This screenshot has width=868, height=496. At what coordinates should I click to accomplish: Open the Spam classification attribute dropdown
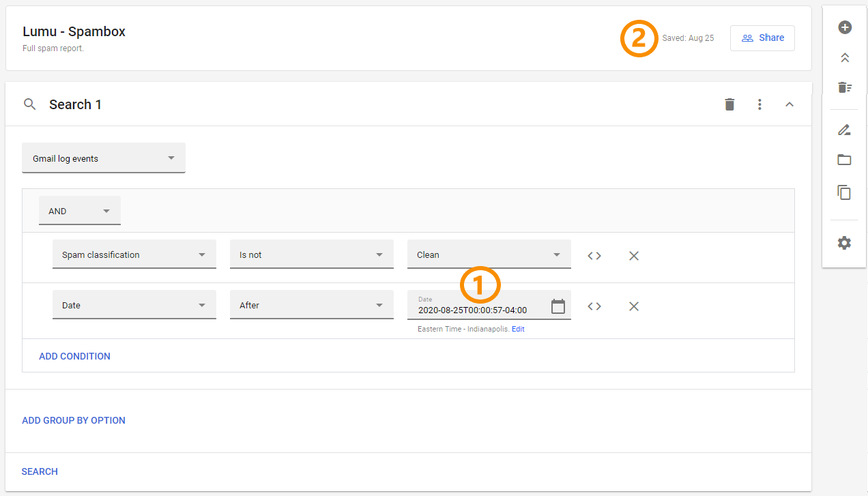coord(134,254)
